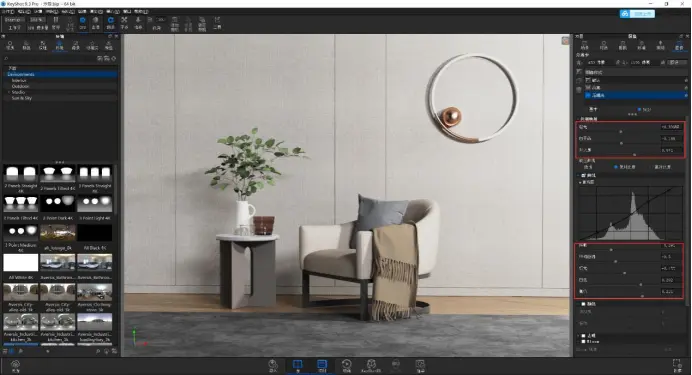Open the KeyVR bottom toolbar button
The width and height of the screenshot is (692, 375).
point(396,366)
